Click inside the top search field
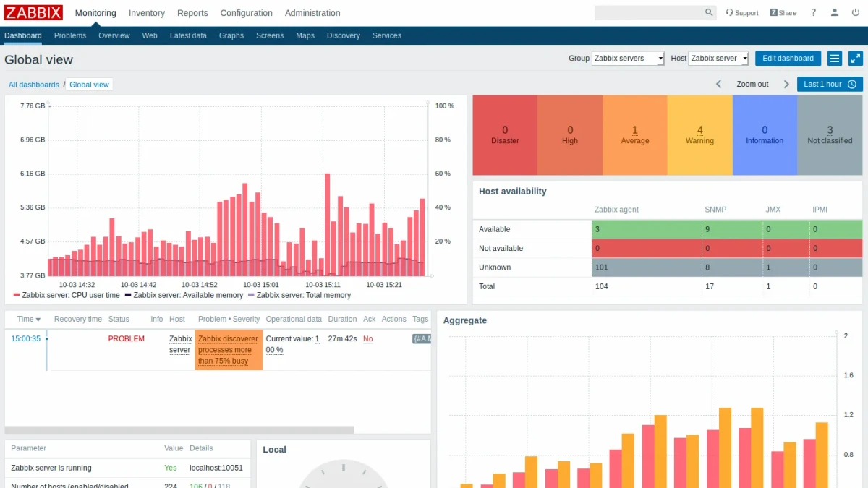The height and width of the screenshot is (488, 868). pos(649,12)
